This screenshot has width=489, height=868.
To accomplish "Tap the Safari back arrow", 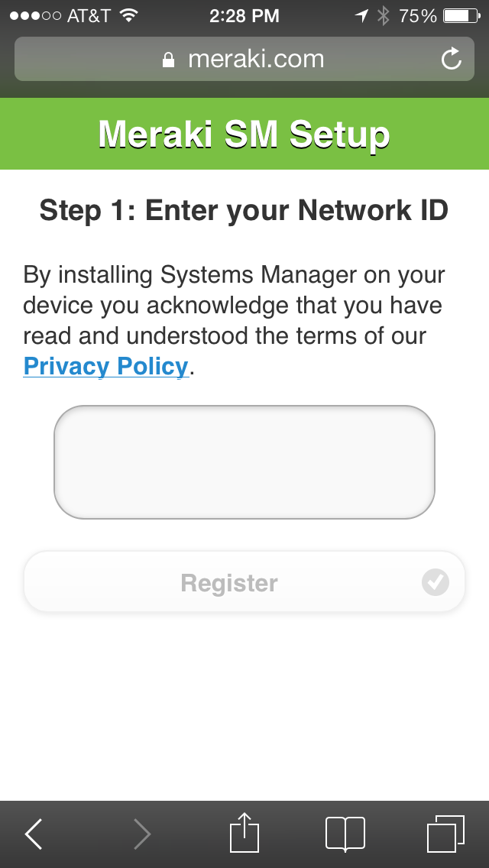I will tap(34, 834).
